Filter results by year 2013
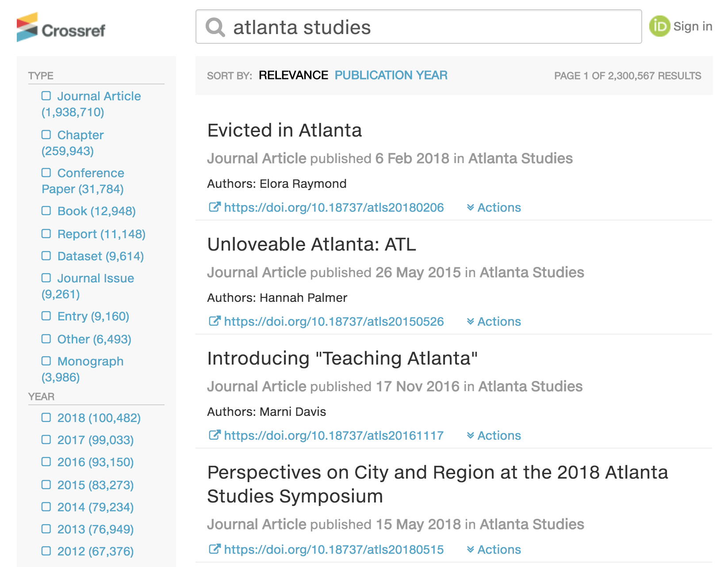Image resolution: width=728 pixels, height=567 pixels. tap(46, 529)
